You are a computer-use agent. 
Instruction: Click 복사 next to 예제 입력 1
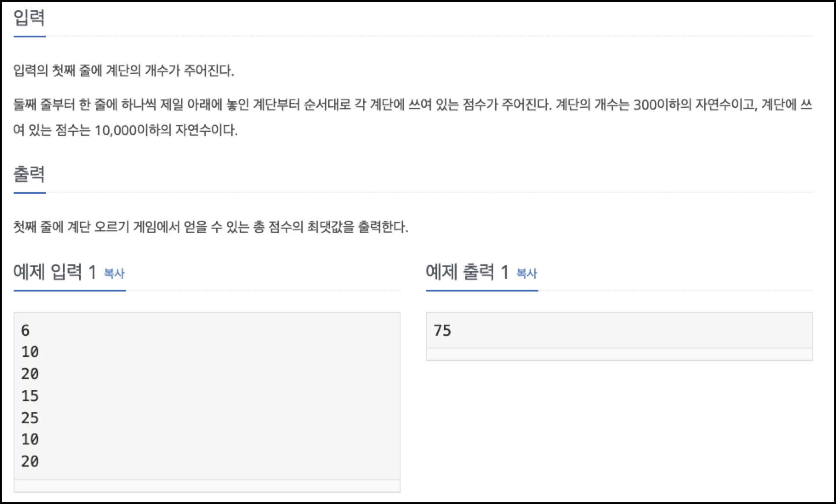114,274
